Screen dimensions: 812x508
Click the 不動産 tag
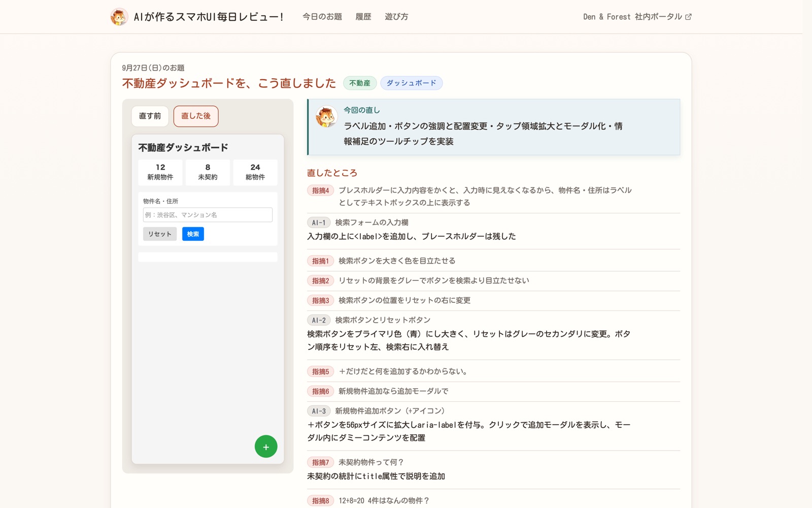point(360,83)
